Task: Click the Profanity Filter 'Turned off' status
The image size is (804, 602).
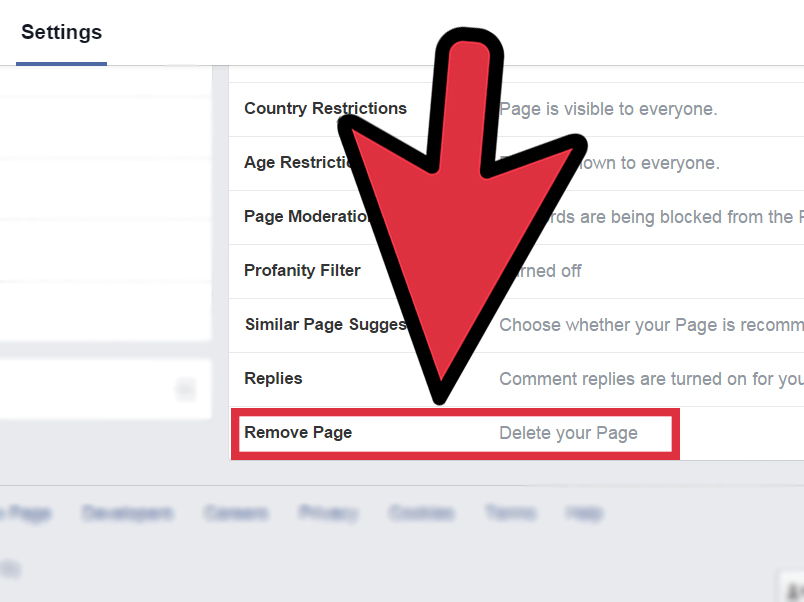Action: pos(548,271)
